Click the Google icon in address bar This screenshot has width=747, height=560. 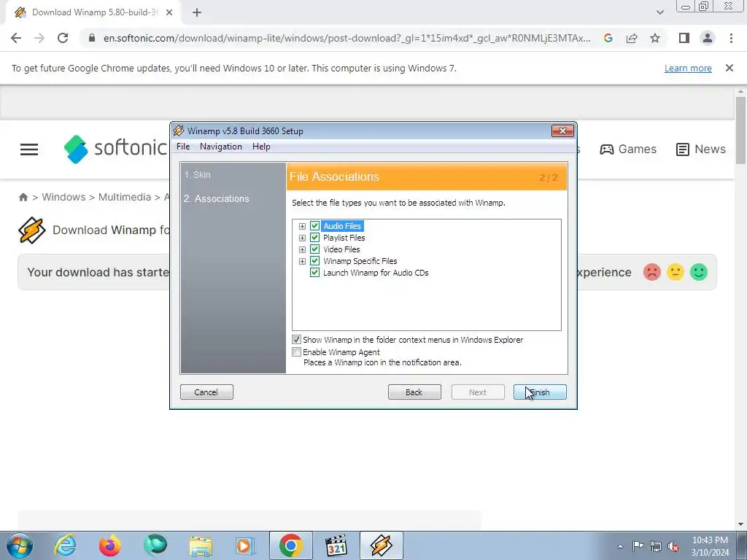608,38
